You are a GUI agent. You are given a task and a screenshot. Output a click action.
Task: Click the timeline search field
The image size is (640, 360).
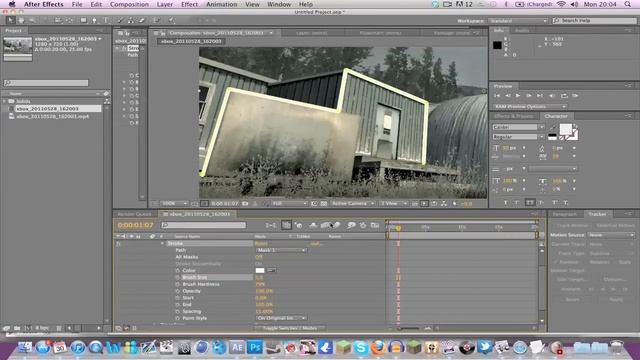pyautogui.click(x=203, y=225)
